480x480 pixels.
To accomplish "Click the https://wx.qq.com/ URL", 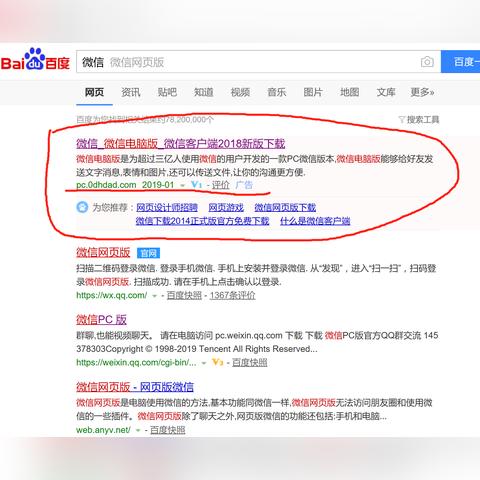I will click(112, 295).
